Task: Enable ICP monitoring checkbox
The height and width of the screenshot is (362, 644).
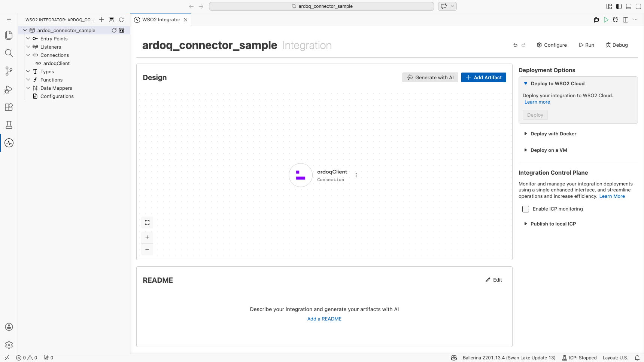Action: (526, 209)
